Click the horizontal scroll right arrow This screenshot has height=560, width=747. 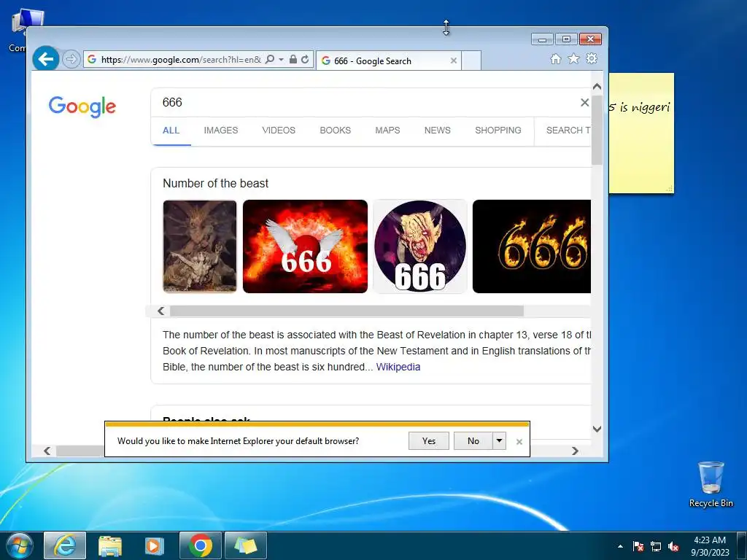pyautogui.click(x=575, y=451)
